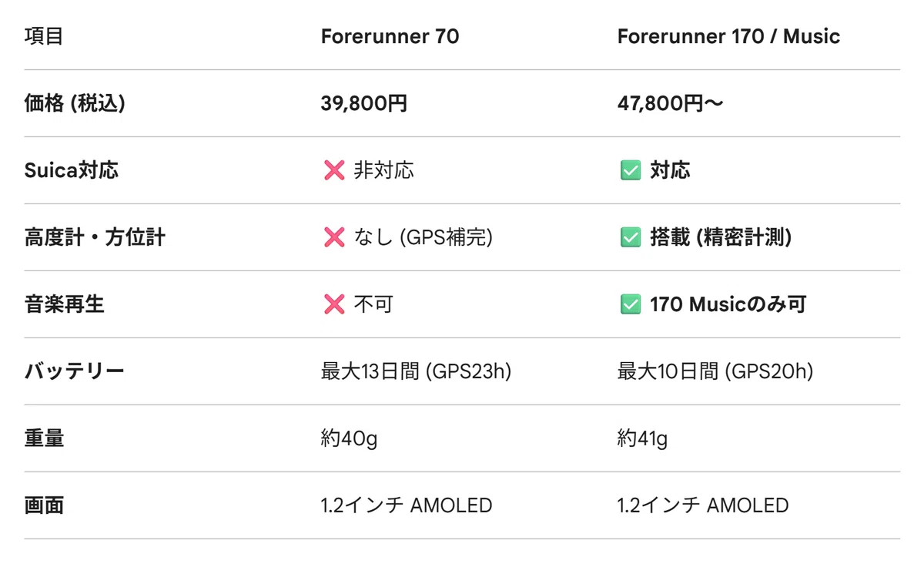This screenshot has height=564, width=924.
Task: Click the 項目 header cell
Action: (44, 36)
